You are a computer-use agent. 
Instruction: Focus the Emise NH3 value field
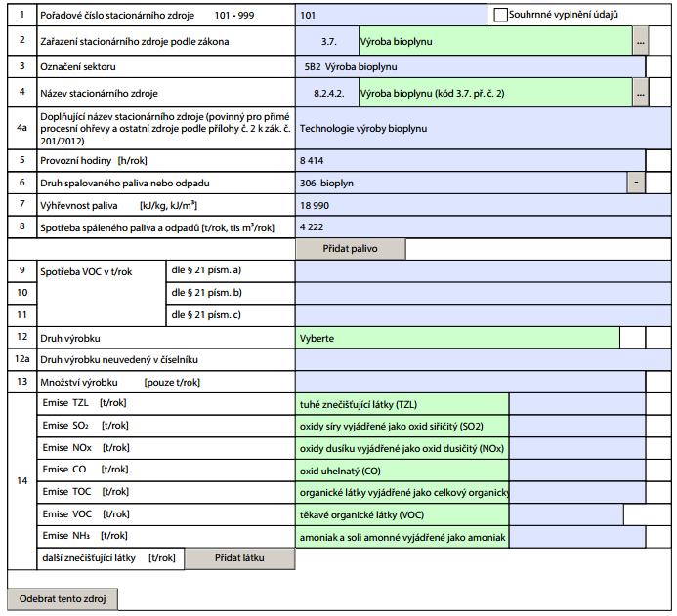[x=577, y=538]
